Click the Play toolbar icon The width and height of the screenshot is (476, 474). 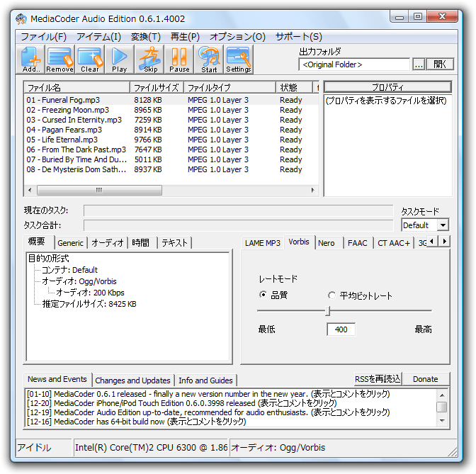(x=119, y=60)
